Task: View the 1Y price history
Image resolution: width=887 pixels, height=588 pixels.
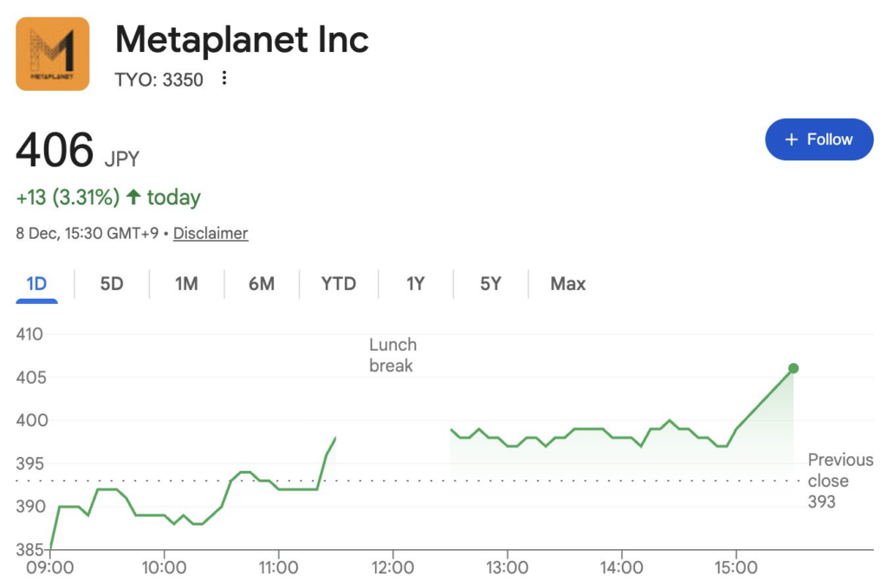Action: 414,283
